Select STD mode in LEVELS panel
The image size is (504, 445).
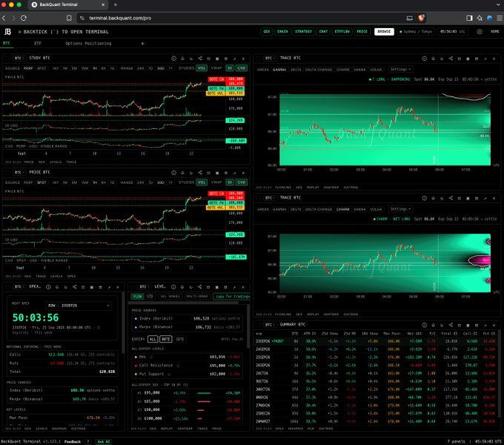150,297
